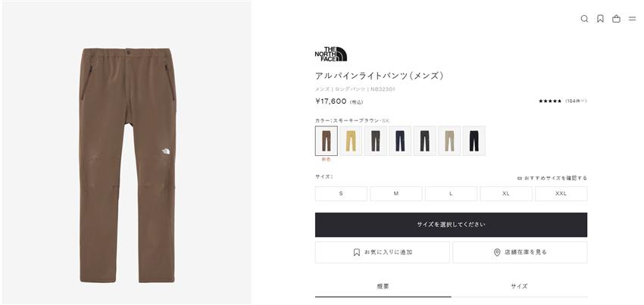The image size is (644, 305).
Task: Click サイズを選択してください dark button
Action: pyautogui.click(x=451, y=225)
